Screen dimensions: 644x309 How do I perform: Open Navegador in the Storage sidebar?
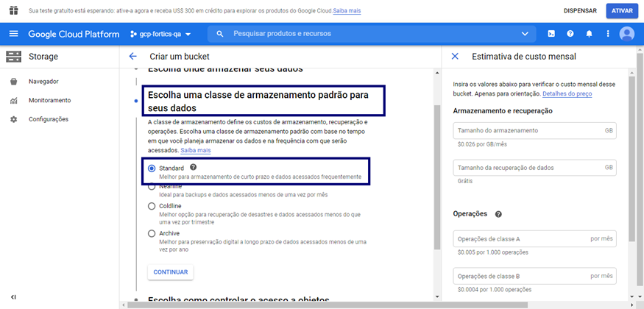(43, 82)
